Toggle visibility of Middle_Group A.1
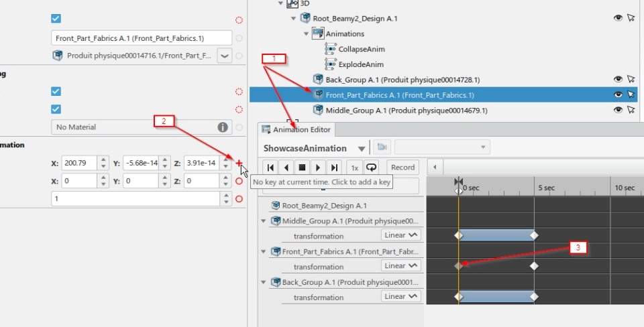644x327 pixels. (618, 110)
